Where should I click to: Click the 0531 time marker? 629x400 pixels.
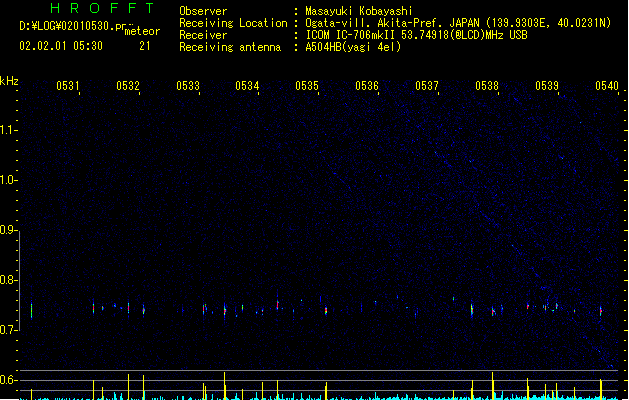click(x=68, y=85)
